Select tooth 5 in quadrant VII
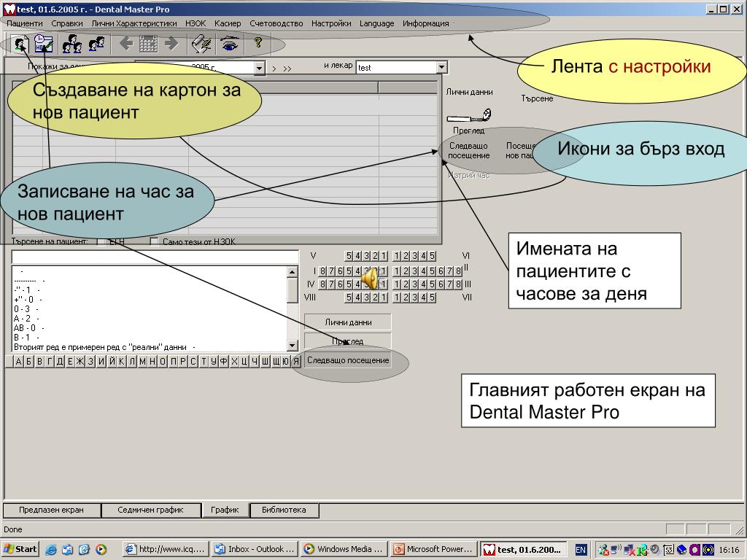This screenshot has width=747, height=560. [432, 297]
